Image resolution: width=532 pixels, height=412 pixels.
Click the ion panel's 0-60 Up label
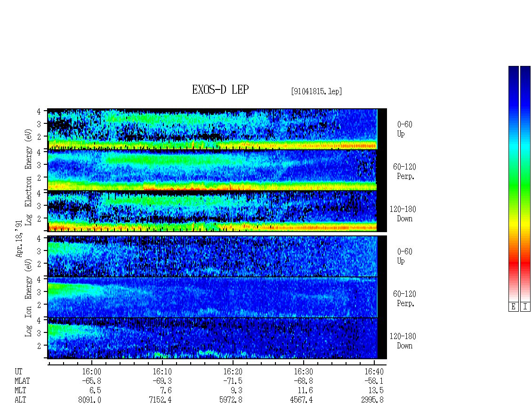click(404, 256)
